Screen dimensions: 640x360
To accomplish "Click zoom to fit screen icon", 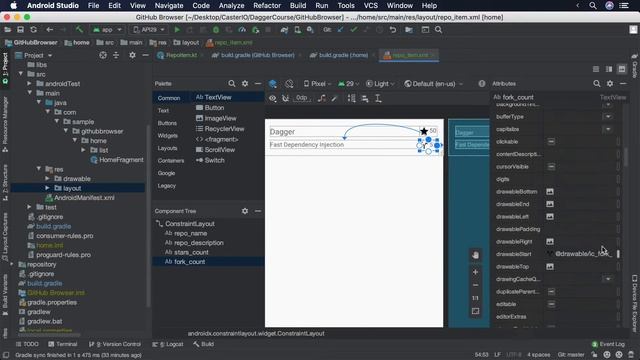I will (x=475, y=311).
